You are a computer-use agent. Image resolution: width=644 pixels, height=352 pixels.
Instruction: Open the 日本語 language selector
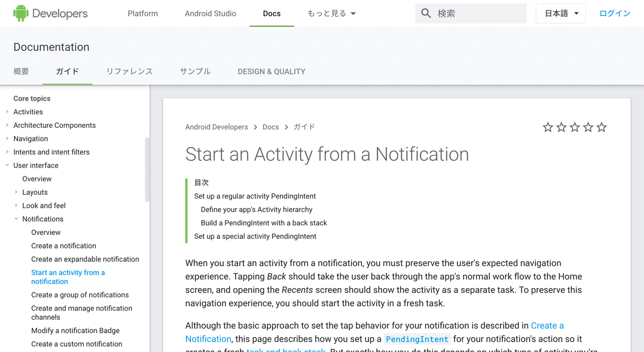click(561, 13)
